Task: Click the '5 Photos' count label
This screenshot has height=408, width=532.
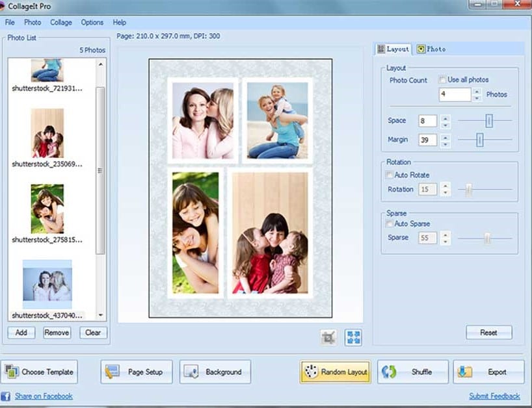Action: [92, 50]
